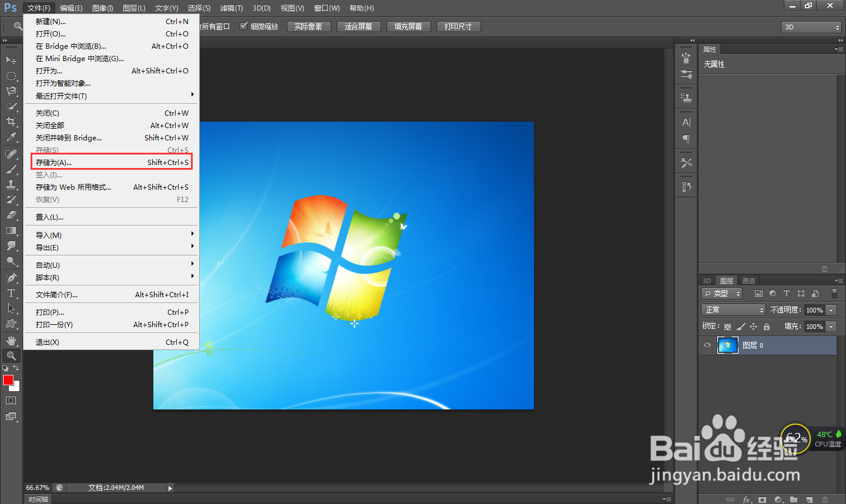
Task: Select the Hand tool
Action: [11, 340]
